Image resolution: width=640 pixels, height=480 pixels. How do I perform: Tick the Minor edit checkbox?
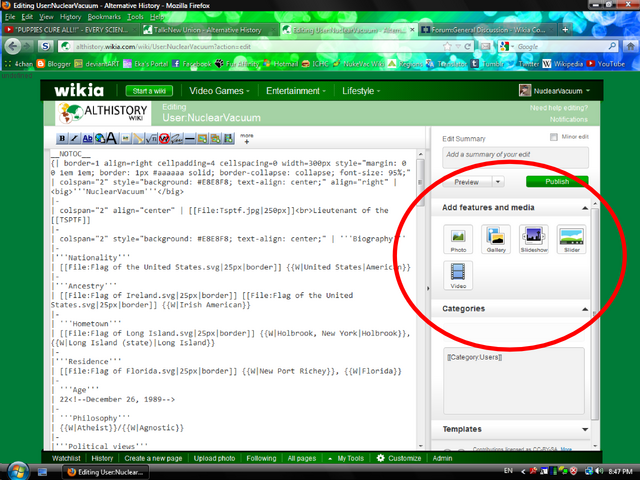pyautogui.click(x=553, y=137)
